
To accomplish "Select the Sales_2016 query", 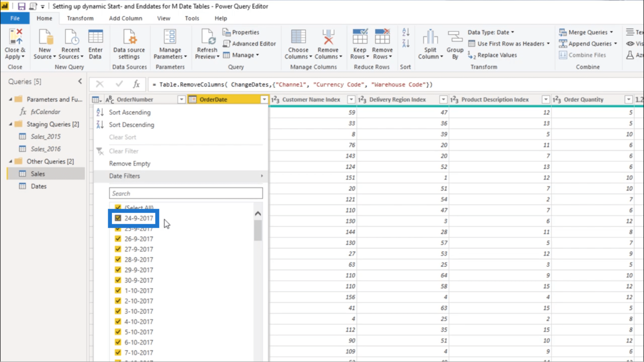I will coord(46,149).
